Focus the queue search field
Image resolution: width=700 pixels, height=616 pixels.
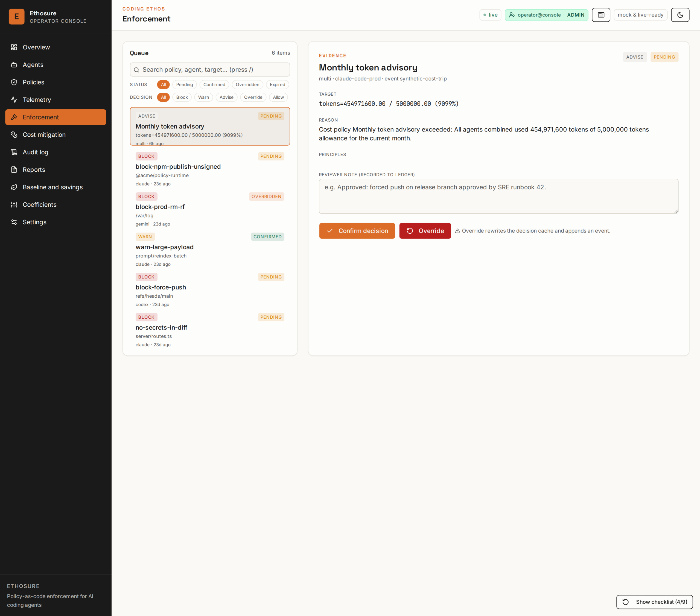[210, 69]
